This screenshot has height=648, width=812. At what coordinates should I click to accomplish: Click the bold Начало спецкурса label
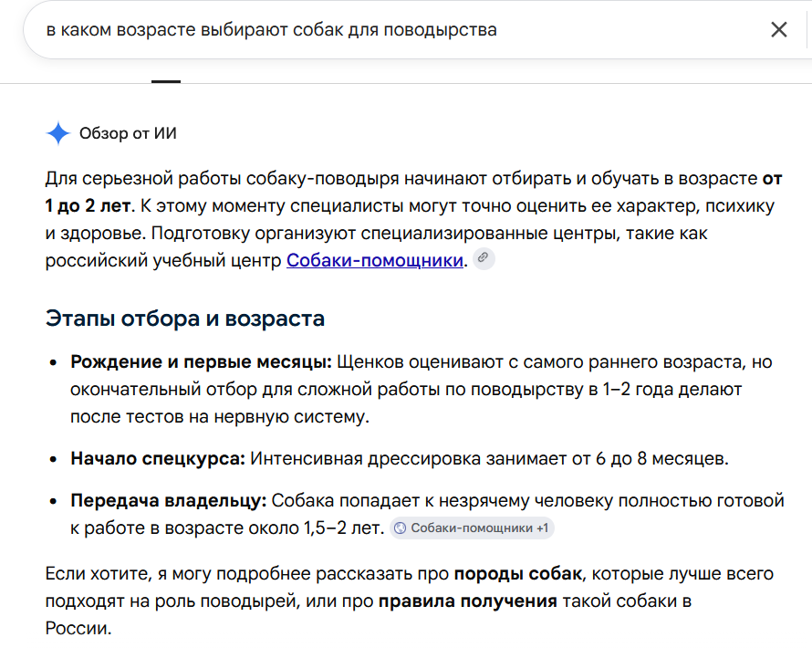point(158,458)
